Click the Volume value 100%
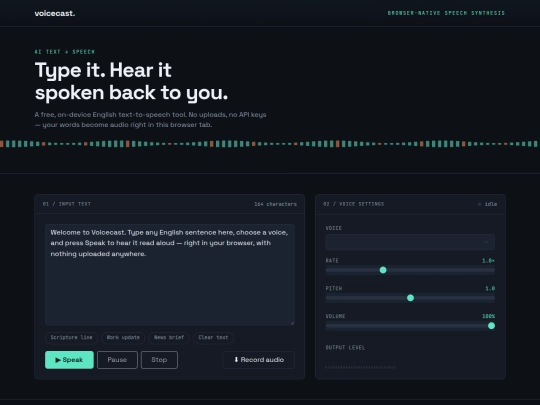This screenshot has width=540, height=405. tap(489, 316)
